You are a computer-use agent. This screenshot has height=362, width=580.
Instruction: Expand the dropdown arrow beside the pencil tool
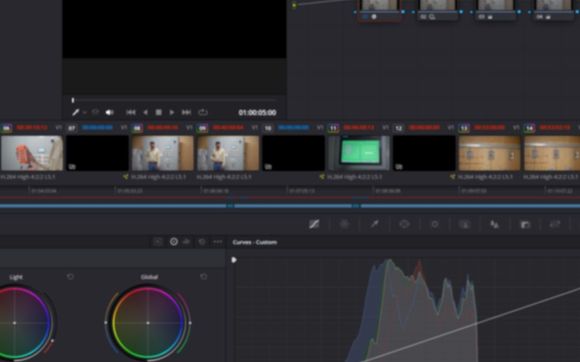coord(85,112)
